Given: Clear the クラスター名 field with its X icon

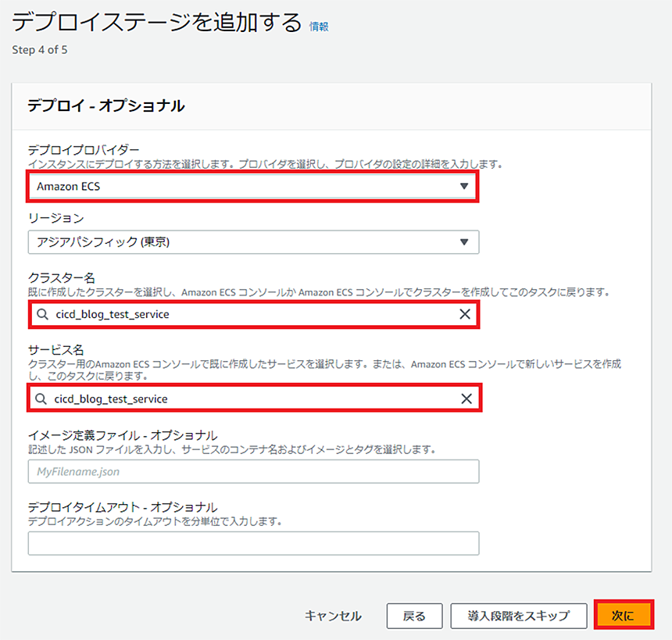Looking at the screenshot, I should pyautogui.click(x=465, y=314).
